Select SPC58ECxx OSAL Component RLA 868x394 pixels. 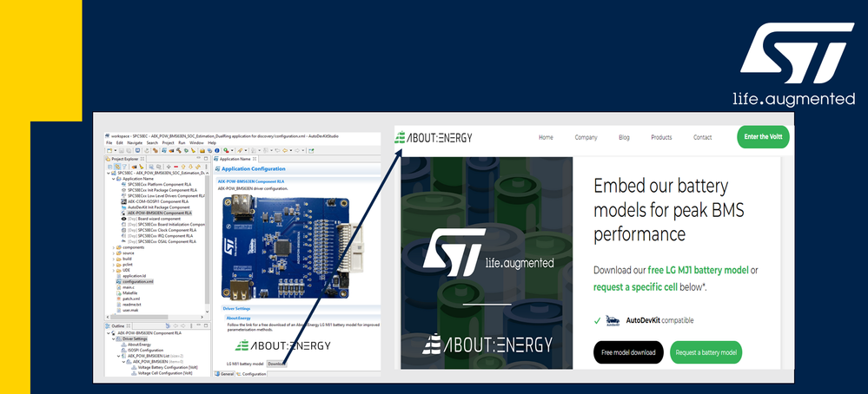click(161, 241)
